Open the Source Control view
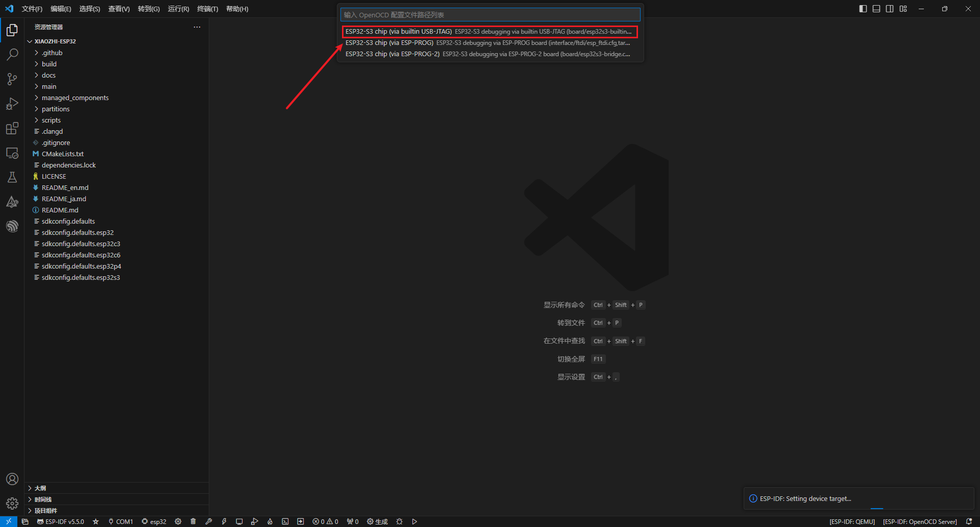Image resolution: width=980 pixels, height=527 pixels. point(12,79)
